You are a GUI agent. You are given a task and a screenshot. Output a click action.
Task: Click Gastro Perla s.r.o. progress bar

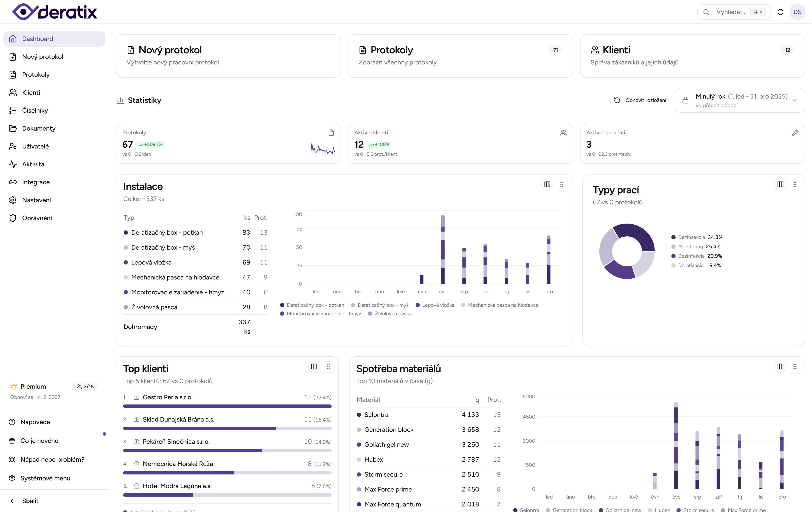pos(227,406)
